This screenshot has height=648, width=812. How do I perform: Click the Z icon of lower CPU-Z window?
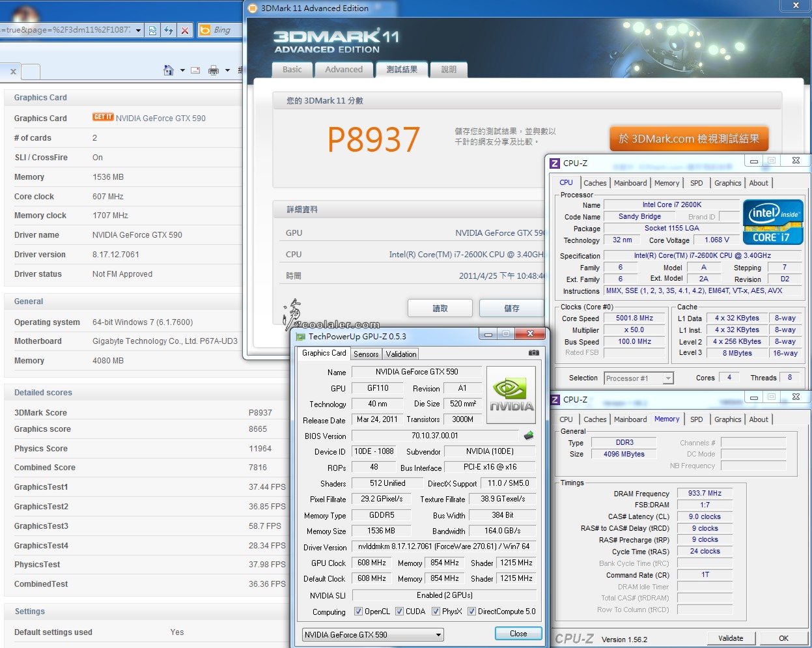(555, 400)
